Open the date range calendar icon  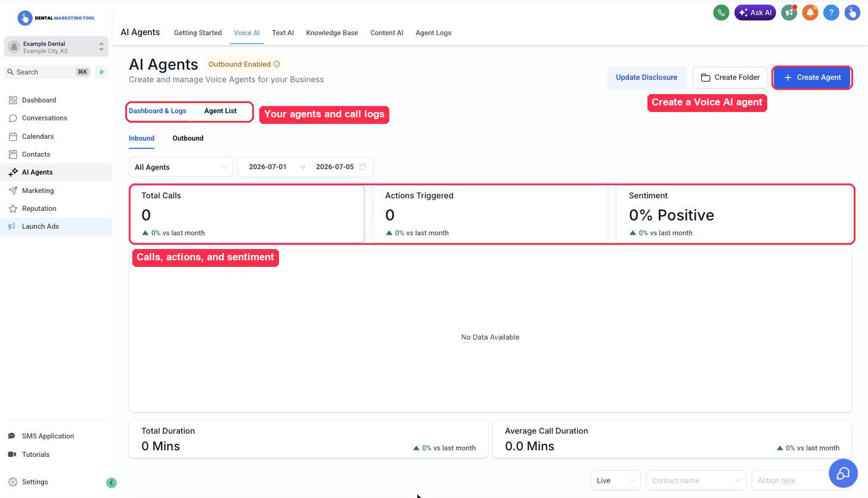[x=362, y=167]
